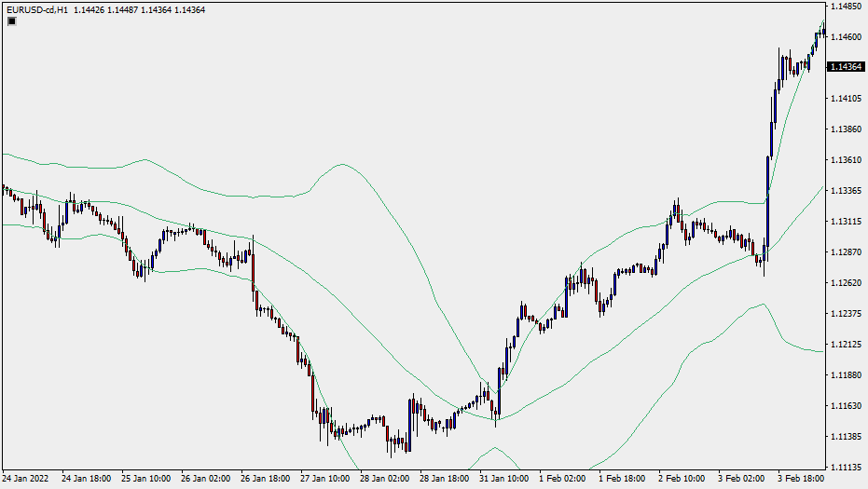Select the 31 Jan 10:00 time marker

pos(503,479)
